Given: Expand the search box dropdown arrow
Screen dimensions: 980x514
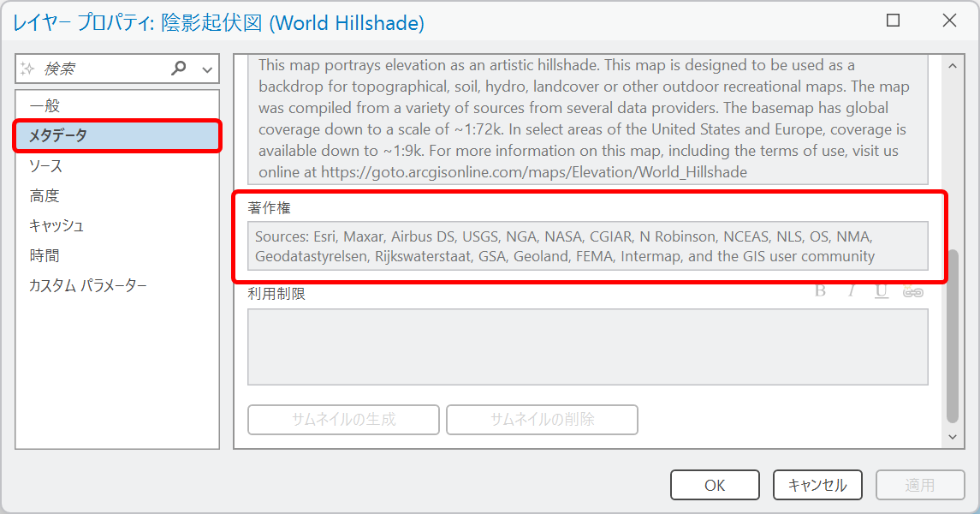Looking at the screenshot, I should (x=206, y=69).
